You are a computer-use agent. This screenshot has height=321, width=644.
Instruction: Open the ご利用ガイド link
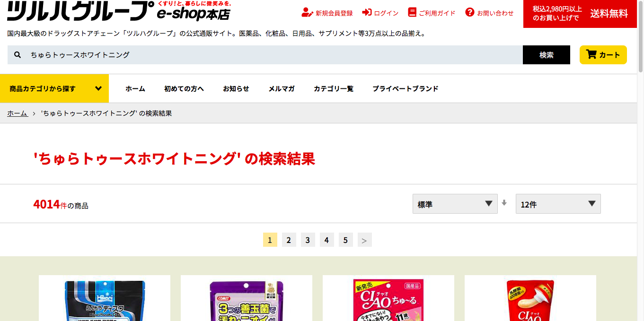pos(437,13)
